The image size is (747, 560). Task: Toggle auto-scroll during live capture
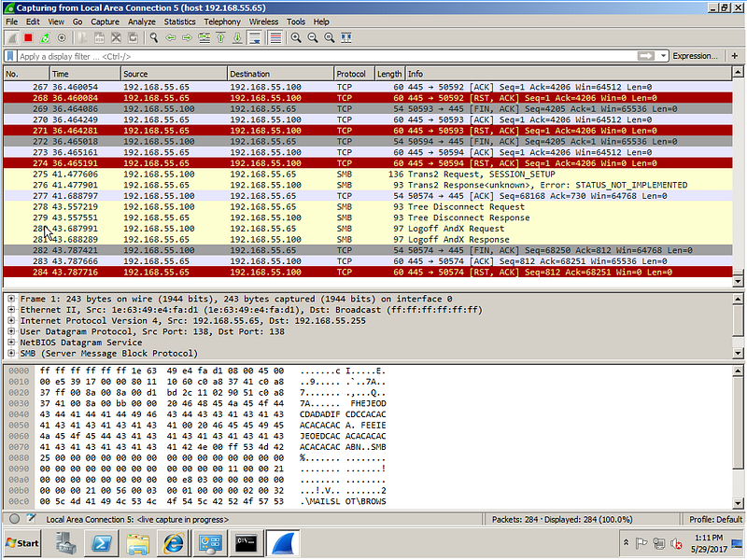[x=255, y=38]
